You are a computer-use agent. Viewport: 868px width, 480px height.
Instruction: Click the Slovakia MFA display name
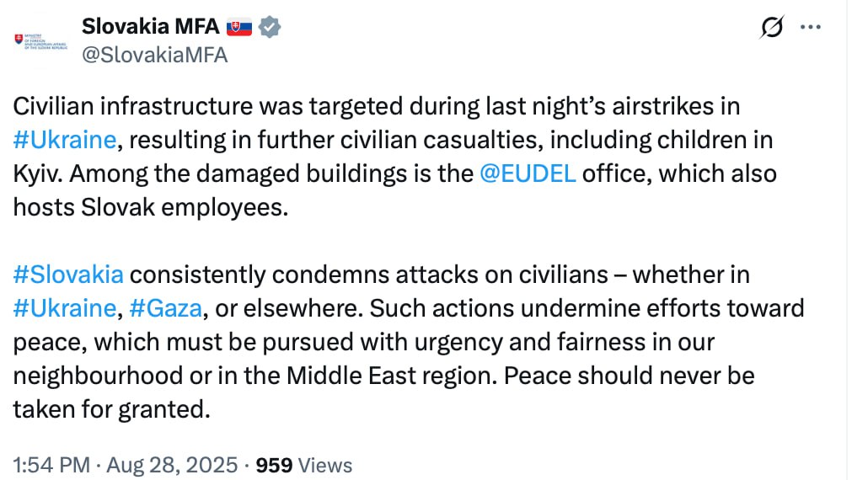pyautogui.click(x=150, y=26)
